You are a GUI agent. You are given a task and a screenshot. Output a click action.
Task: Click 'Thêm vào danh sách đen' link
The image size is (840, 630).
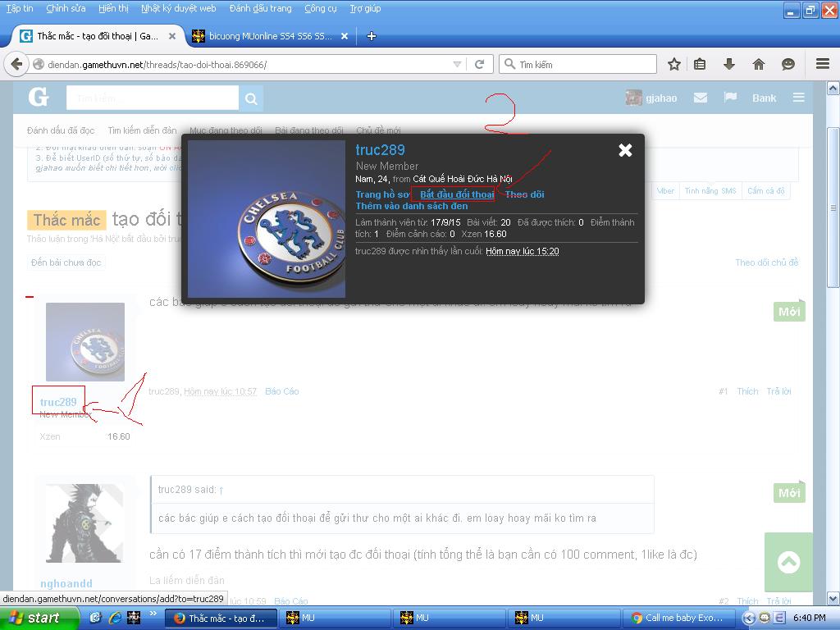coord(412,206)
